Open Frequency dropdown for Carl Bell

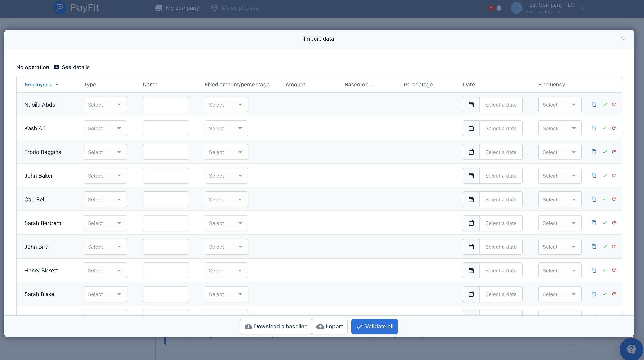coord(560,199)
